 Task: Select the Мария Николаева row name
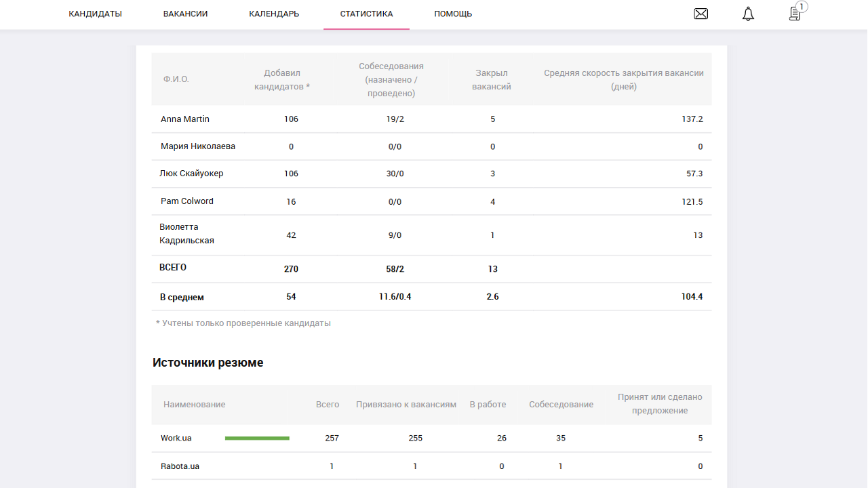[198, 146]
